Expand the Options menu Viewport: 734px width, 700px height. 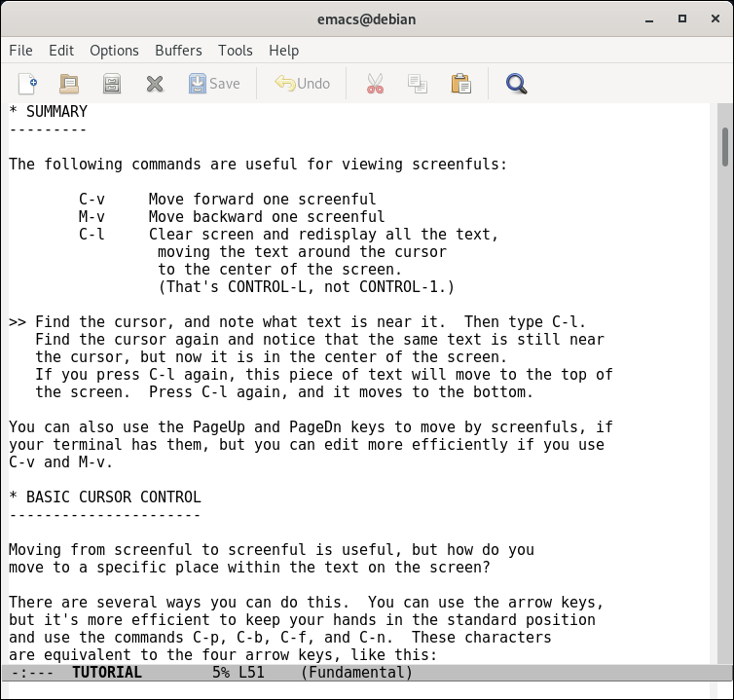click(114, 51)
